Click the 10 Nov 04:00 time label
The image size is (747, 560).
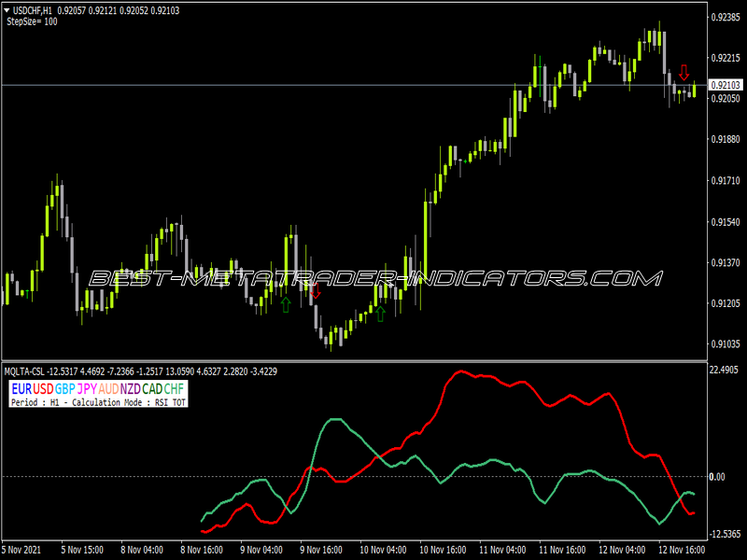383,550
